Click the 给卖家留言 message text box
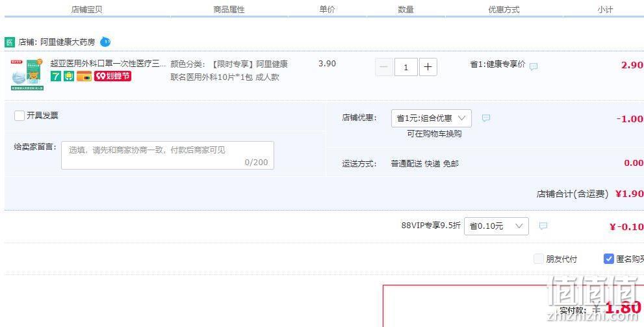644x327 pixels. click(168, 155)
